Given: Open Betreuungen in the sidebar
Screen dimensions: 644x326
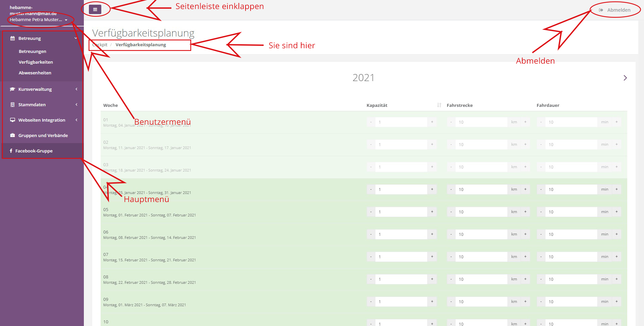Looking at the screenshot, I should (x=33, y=52).
